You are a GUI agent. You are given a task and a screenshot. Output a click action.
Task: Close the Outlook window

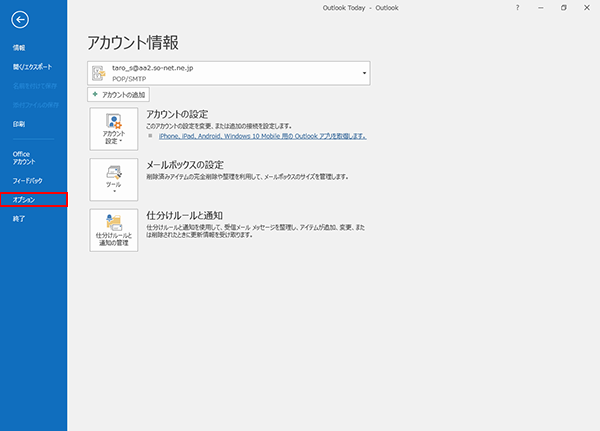586,7
